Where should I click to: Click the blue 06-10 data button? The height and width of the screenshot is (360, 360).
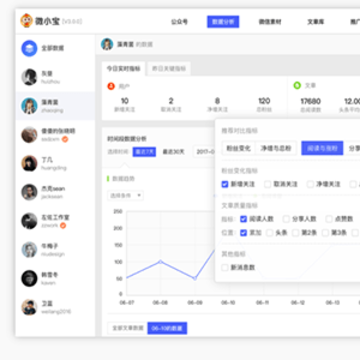tap(167, 328)
